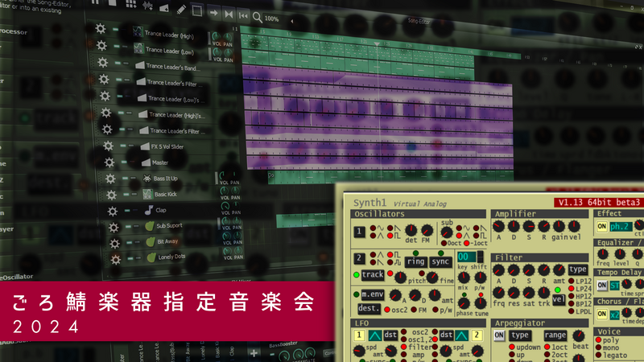Click the Trance Leader (Low) instrument icon

[138, 48]
